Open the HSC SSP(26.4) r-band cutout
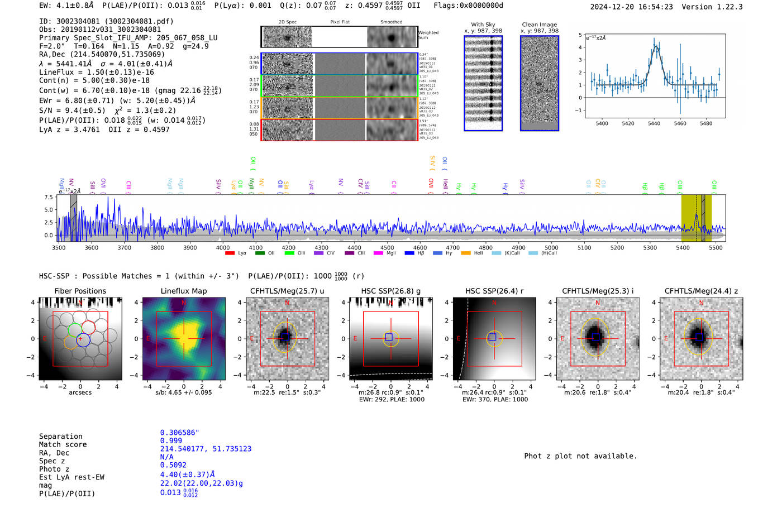Viewport: 782px width, 532px height. coord(494,339)
